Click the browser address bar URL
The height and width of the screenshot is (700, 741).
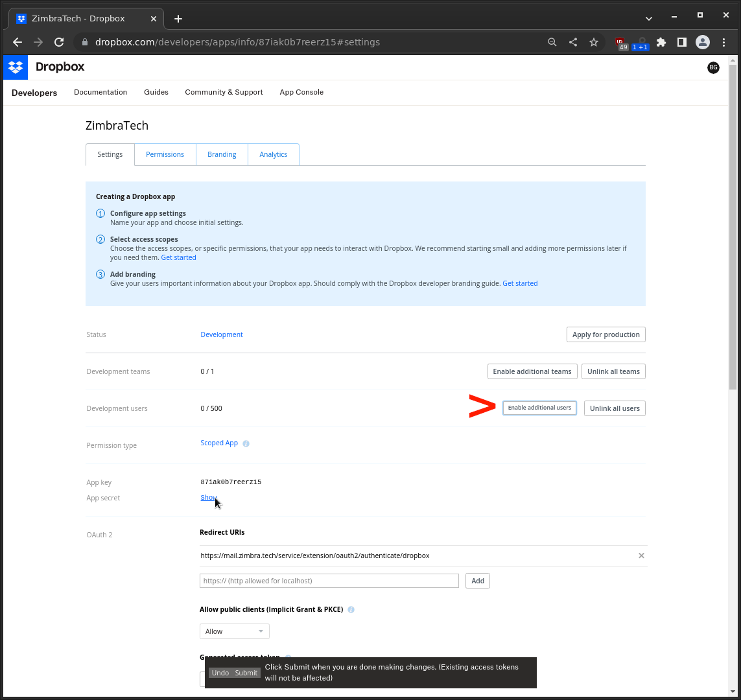(238, 42)
